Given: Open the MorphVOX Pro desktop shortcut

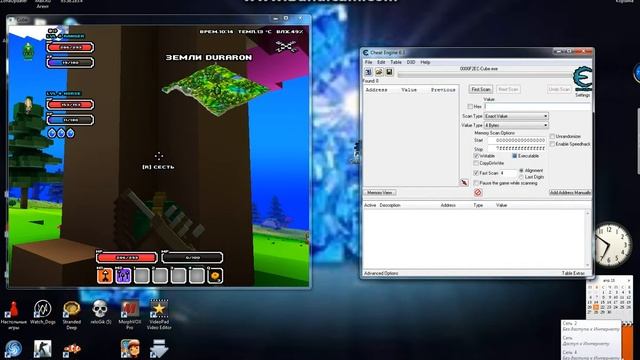Looking at the screenshot, I should click(129, 315).
